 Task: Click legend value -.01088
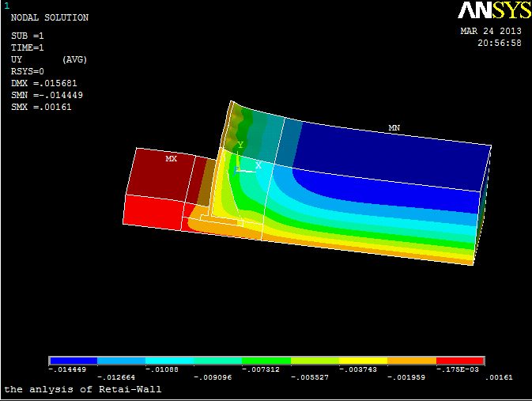(162, 369)
